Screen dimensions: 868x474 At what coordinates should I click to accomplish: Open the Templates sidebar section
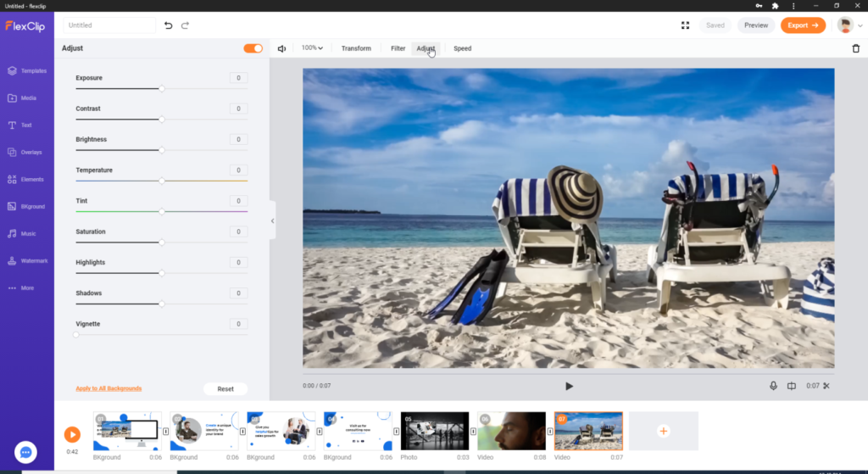coord(27,71)
